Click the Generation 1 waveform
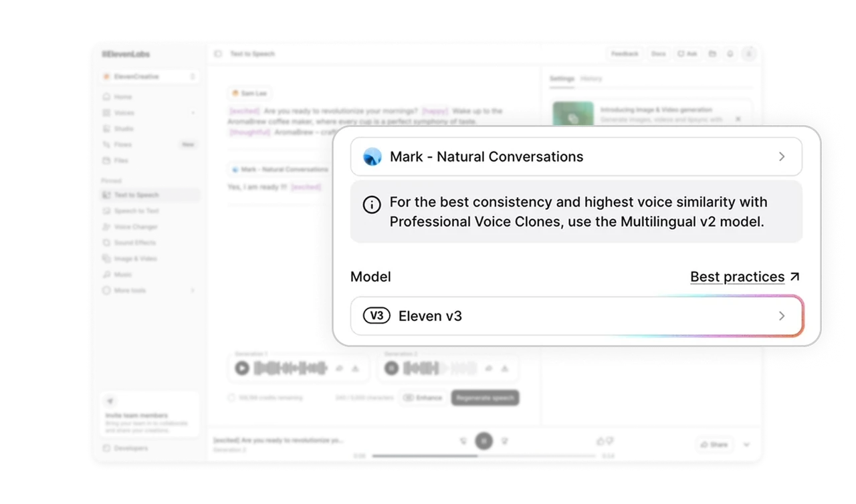Viewport: 856px width, 504px height. tap(291, 368)
